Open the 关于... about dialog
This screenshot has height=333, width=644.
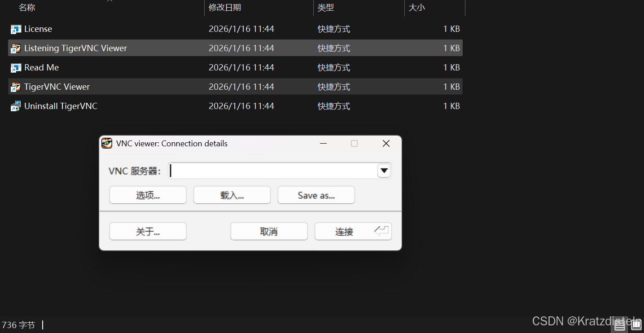click(148, 232)
